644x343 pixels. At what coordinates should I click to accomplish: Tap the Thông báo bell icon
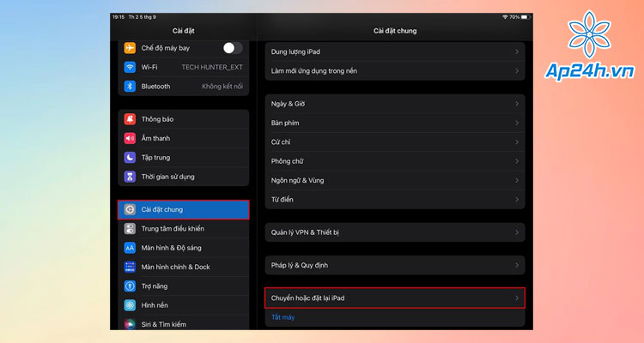point(130,119)
